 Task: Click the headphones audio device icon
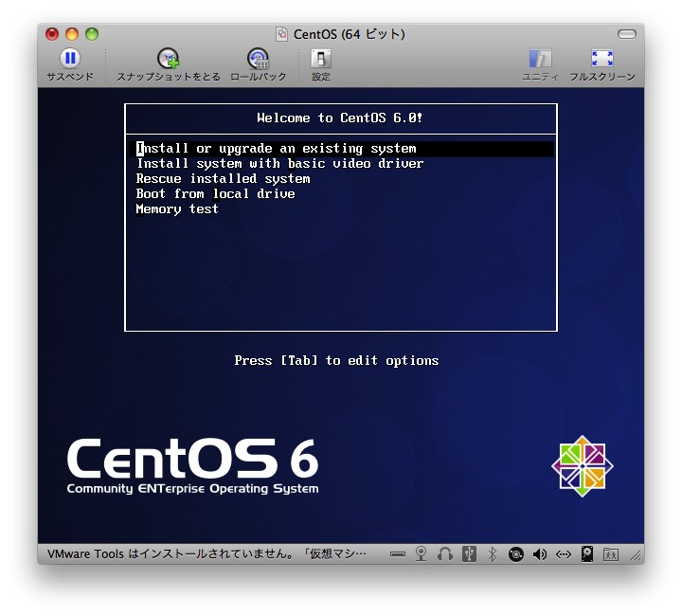[444, 553]
